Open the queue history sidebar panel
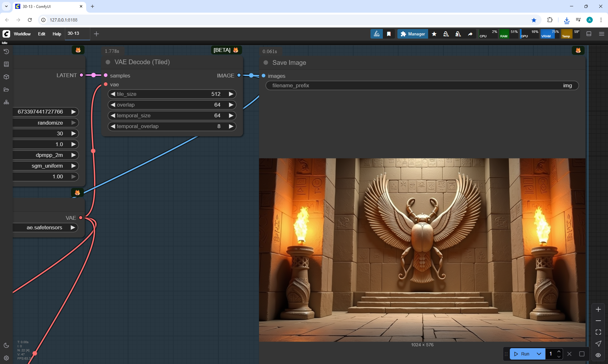608x364 pixels. (6, 52)
